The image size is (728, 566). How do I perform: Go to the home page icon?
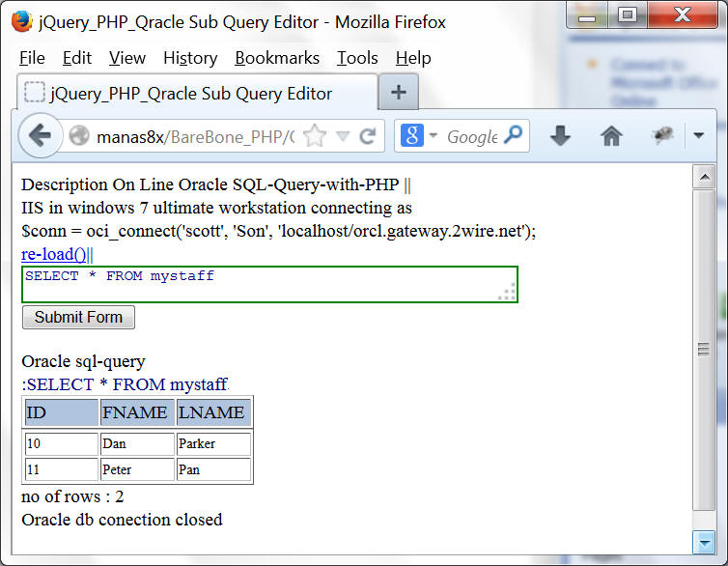(611, 136)
